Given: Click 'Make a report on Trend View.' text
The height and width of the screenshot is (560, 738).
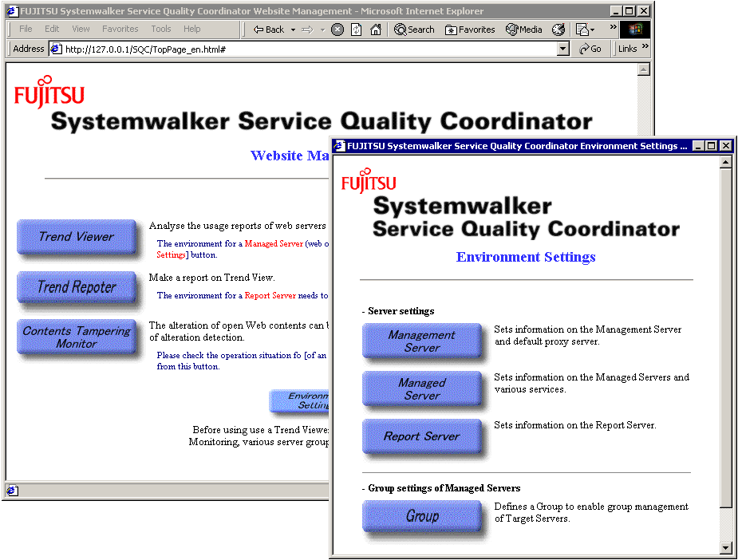Looking at the screenshot, I should [x=211, y=278].
